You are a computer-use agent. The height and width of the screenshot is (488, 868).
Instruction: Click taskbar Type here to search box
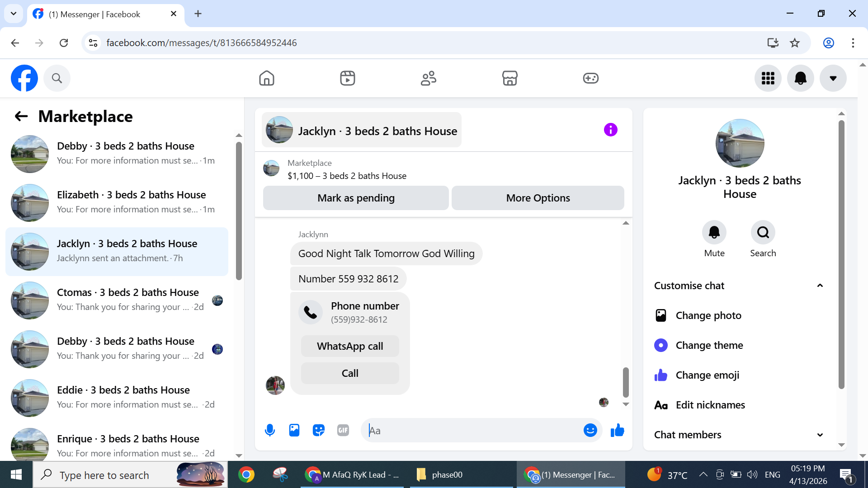click(x=130, y=474)
